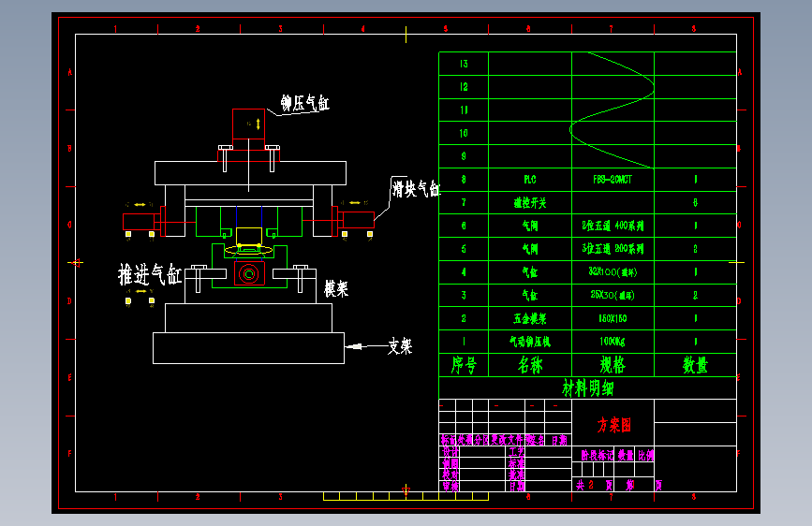Click row number 12 in the table
812x526 pixels.
(464, 87)
